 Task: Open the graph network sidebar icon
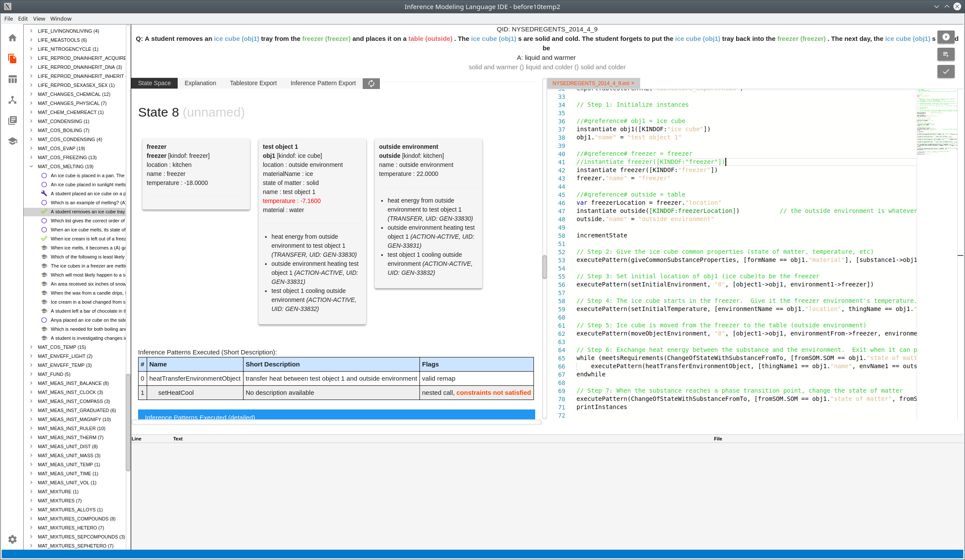point(12,100)
